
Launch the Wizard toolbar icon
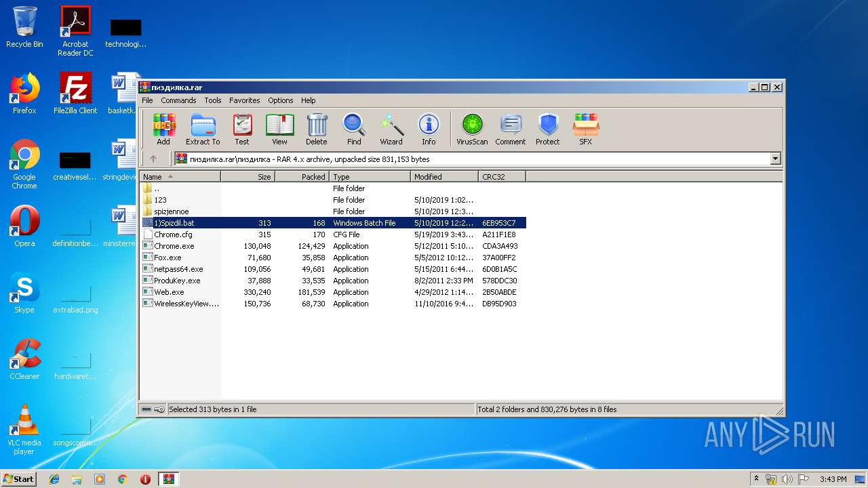click(x=391, y=129)
